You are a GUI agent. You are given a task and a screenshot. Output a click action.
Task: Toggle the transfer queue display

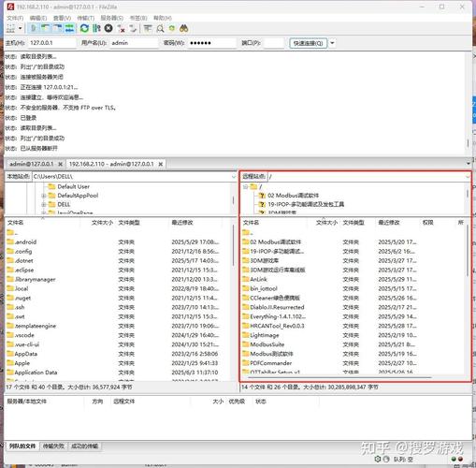point(69,28)
